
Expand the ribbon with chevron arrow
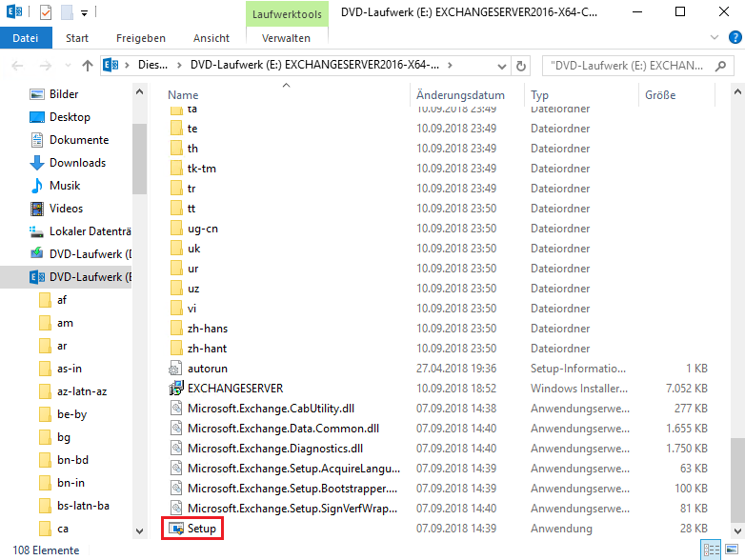click(715, 37)
